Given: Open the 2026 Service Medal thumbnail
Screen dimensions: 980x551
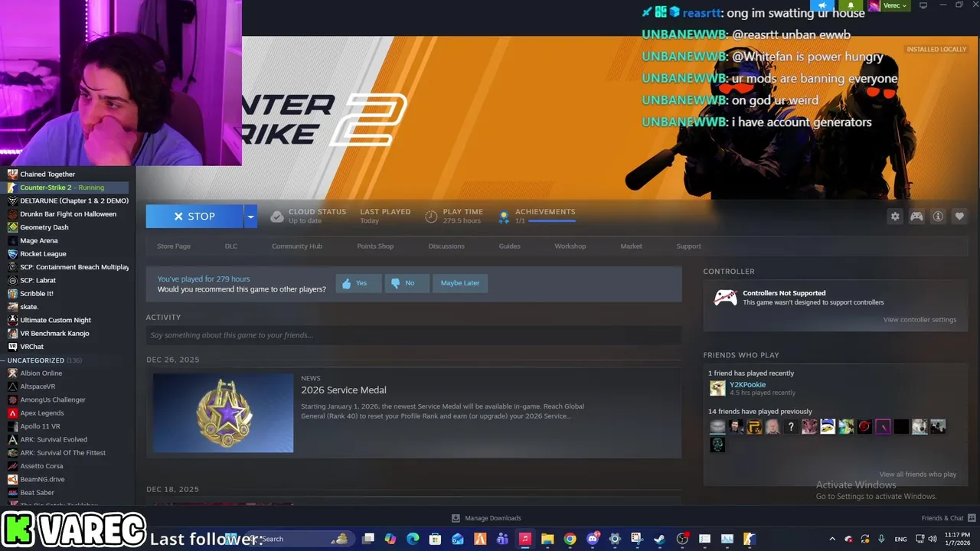Looking at the screenshot, I should 223,412.
